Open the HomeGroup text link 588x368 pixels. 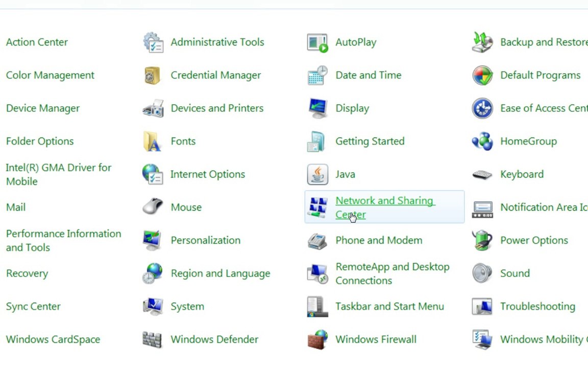tap(528, 142)
